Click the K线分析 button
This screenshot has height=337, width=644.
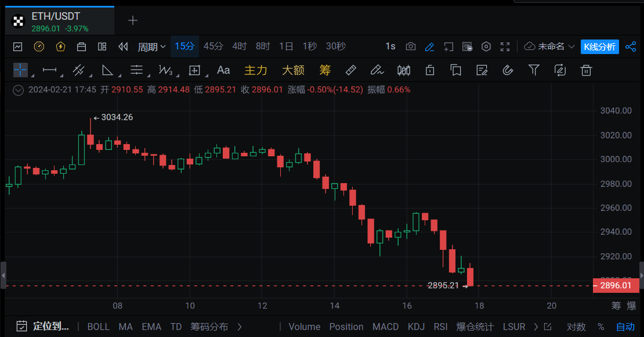click(x=600, y=46)
